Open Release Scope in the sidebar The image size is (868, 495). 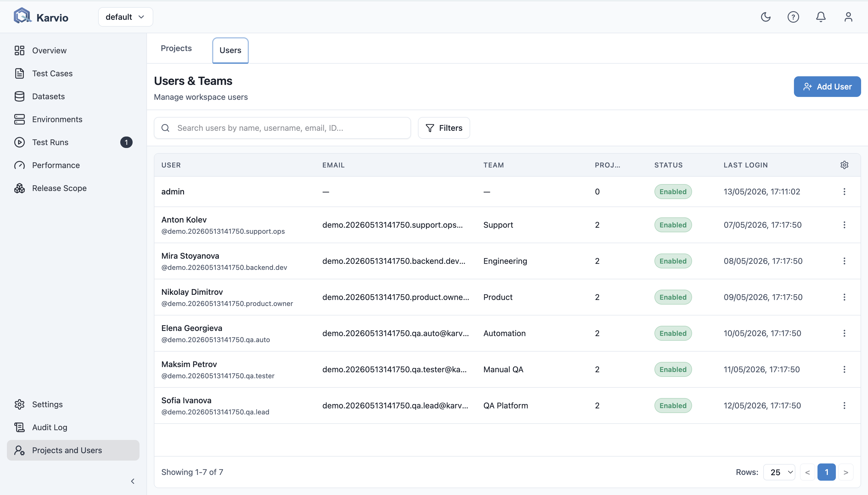coord(73,188)
